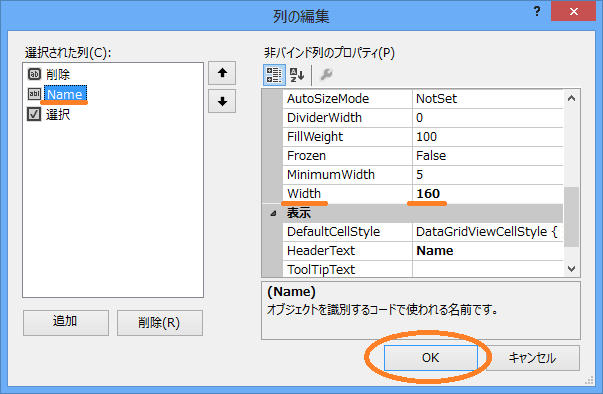Open the Frozen value False dropdown
603x394 pixels.
[487, 156]
